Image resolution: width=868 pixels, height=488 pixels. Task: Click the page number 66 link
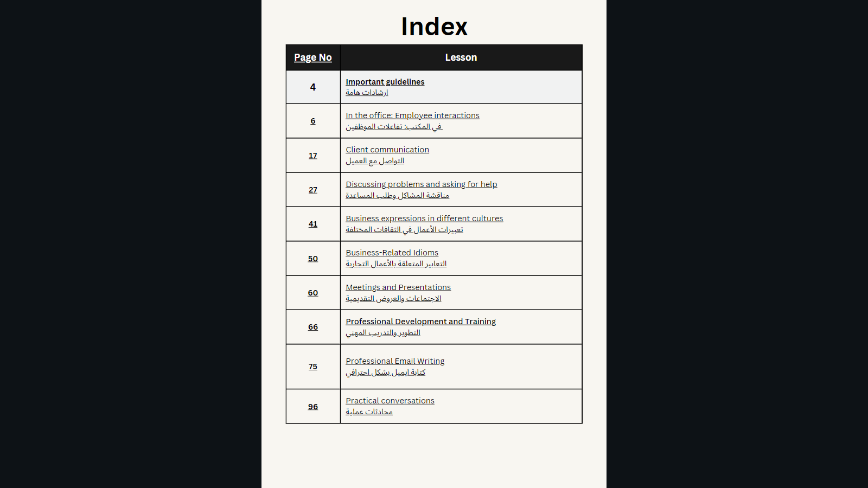[313, 327]
